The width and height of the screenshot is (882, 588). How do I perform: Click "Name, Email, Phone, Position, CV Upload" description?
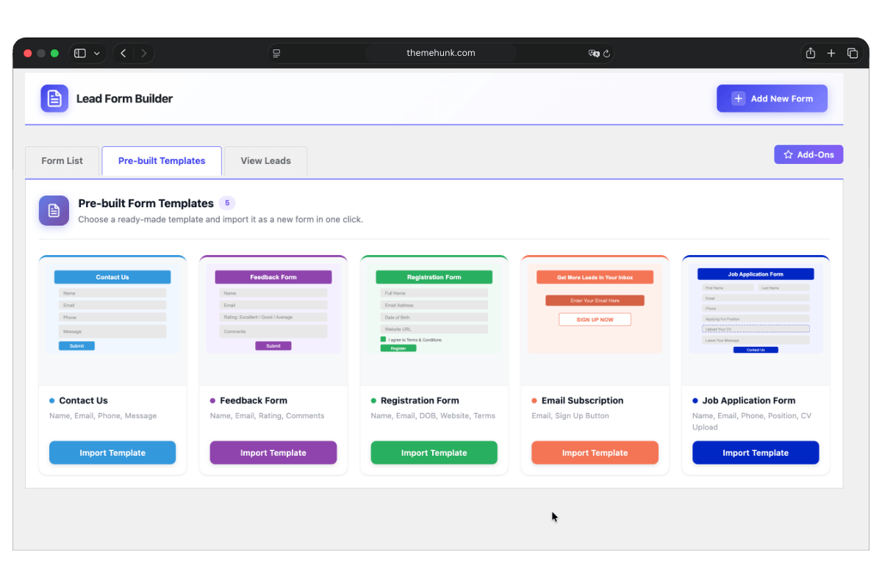[x=752, y=421]
